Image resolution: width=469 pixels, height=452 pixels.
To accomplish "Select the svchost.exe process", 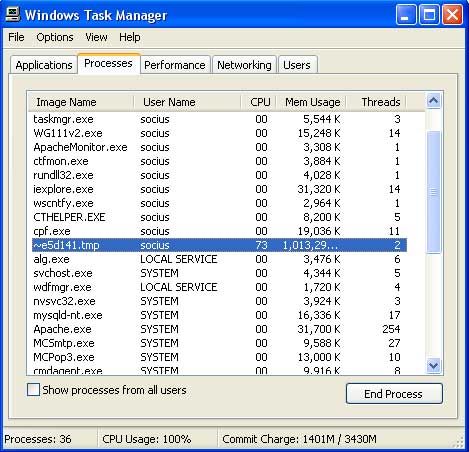I will (219, 273).
